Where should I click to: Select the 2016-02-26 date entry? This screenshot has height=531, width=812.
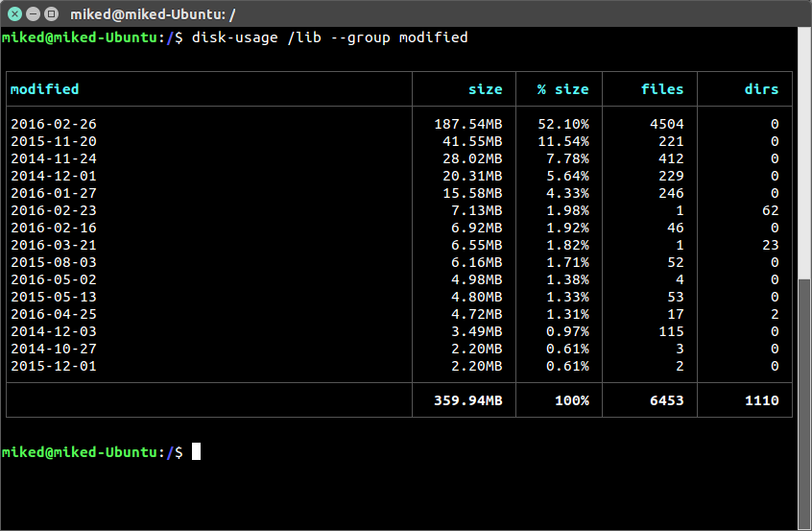(54, 124)
